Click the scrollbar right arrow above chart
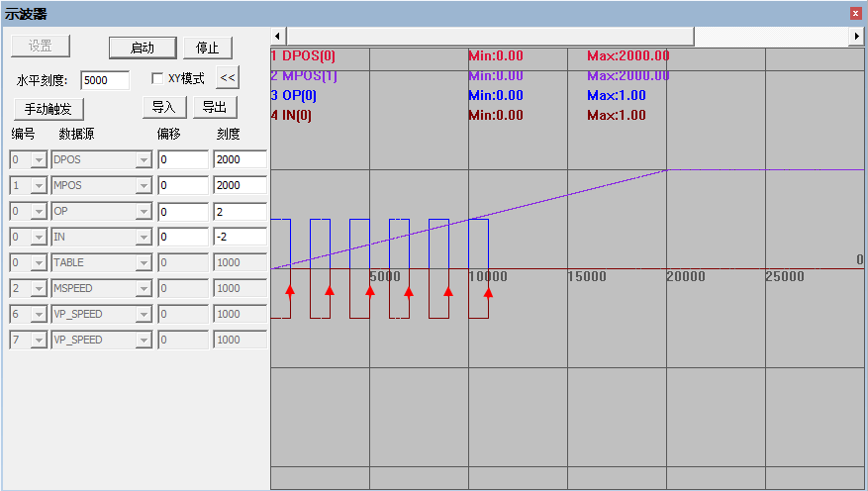The width and height of the screenshot is (868, 491). pos(857,37)
